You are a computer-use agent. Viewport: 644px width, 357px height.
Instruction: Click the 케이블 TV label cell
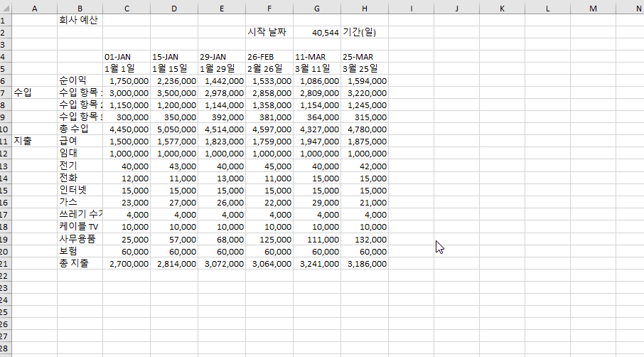[x=80, y=227]
